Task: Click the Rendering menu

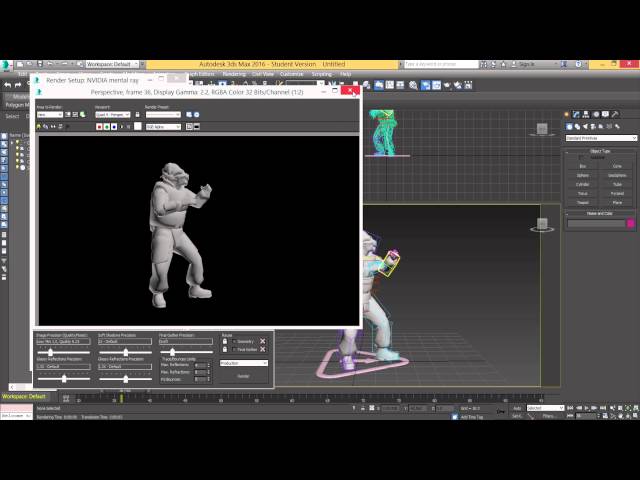Action: coord(234,74)
